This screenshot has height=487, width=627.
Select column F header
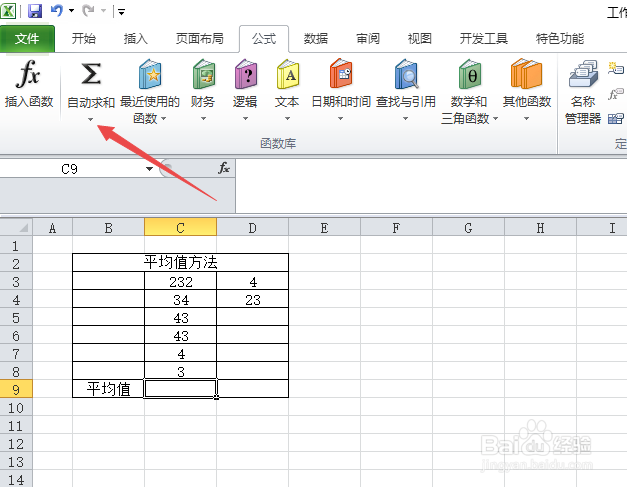396,228
